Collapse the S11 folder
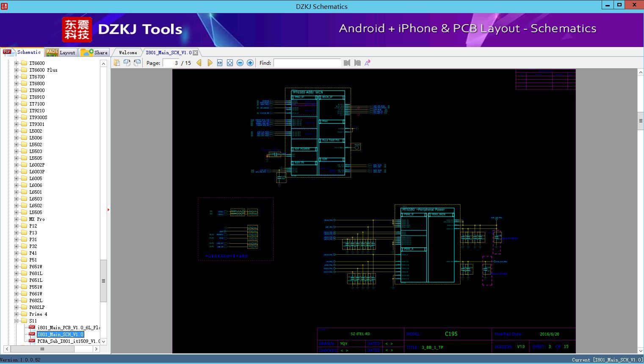The image size is (644, 364). click(x=17, y=321)
